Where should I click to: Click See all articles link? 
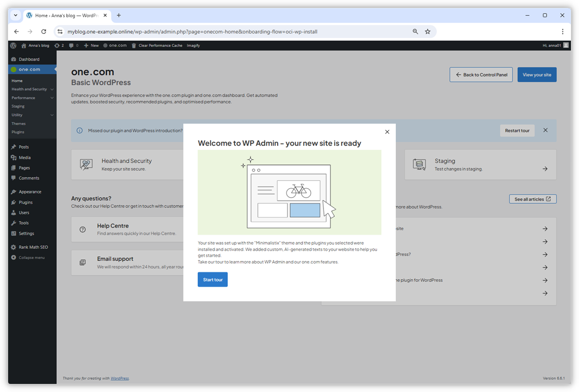[532, 199]
